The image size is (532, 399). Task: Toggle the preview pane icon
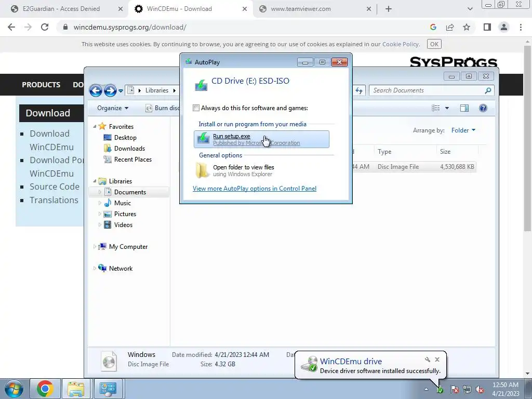coord(464,108)
